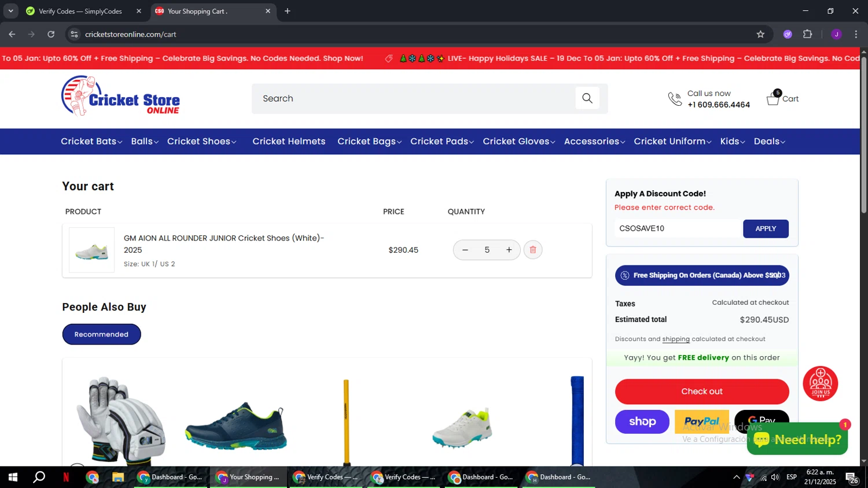View site information icon in address bar
This screenshot has height=488, width=868.
[74, 34]
